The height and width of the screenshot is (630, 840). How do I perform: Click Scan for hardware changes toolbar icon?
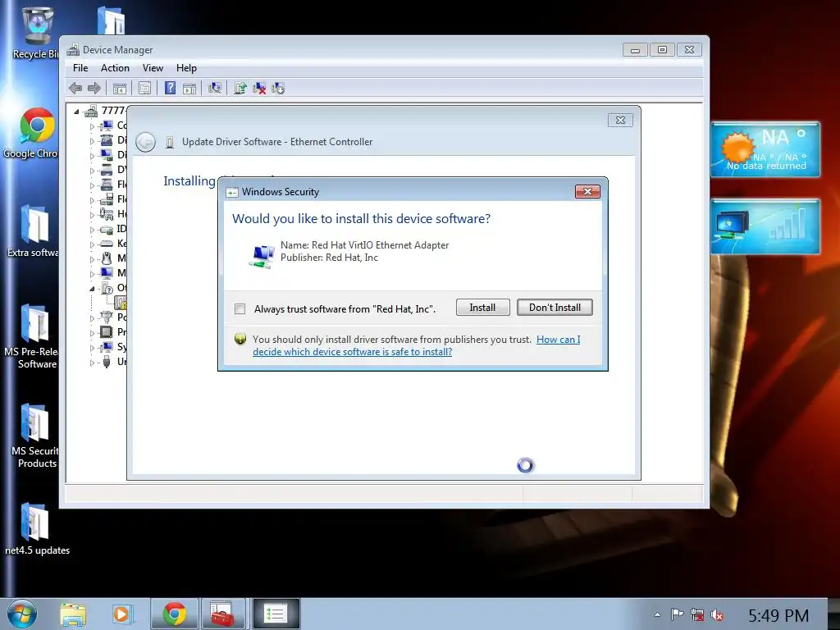(x=215, y=89)
